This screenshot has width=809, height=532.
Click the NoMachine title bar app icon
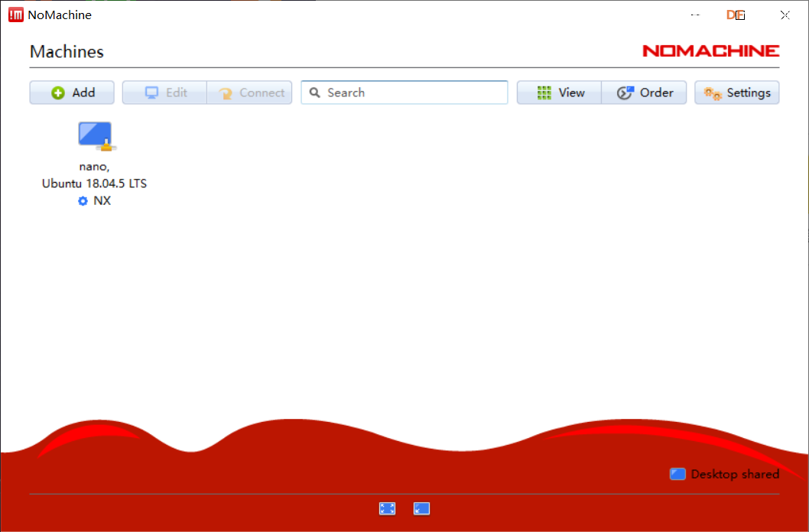16,15
